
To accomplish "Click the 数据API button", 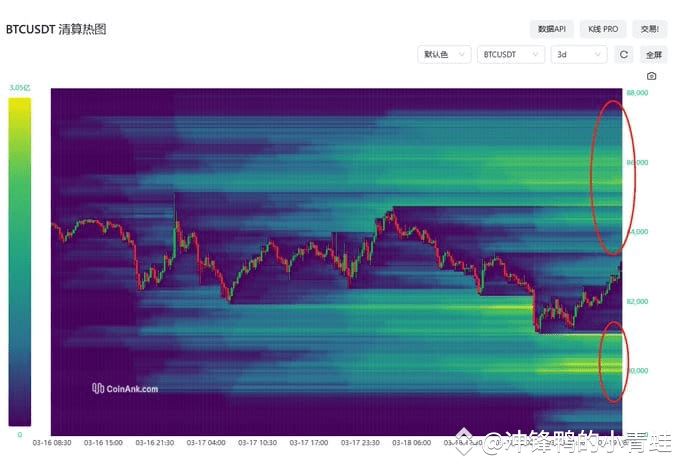I will (552, 29).
